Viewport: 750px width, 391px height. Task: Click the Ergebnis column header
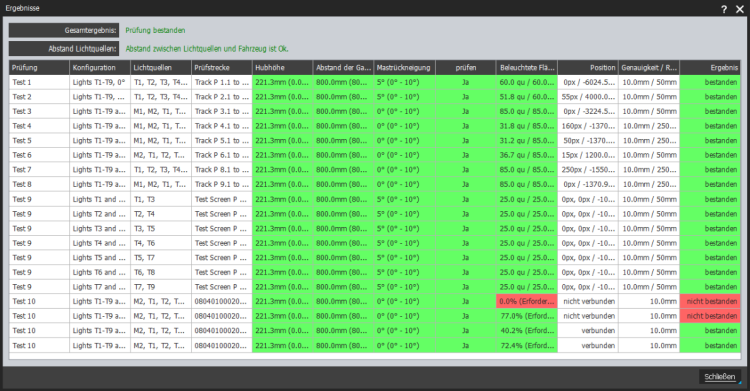coord(710,67)
